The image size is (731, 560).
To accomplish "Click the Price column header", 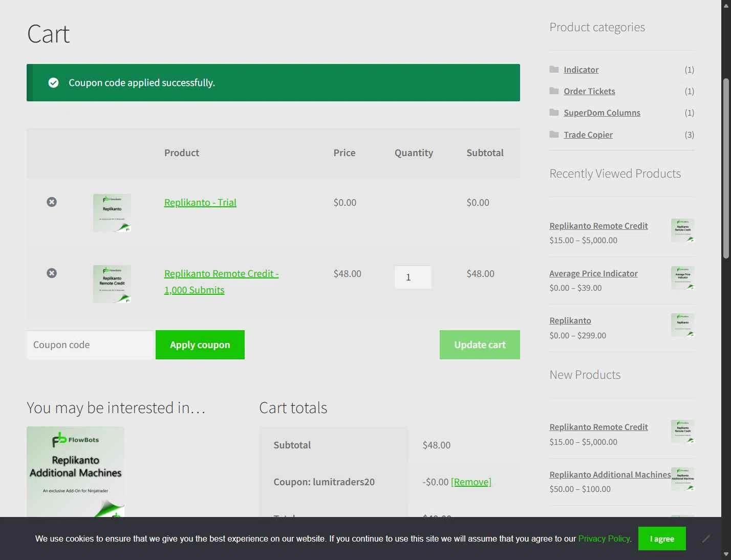I will tap(345, 153).
